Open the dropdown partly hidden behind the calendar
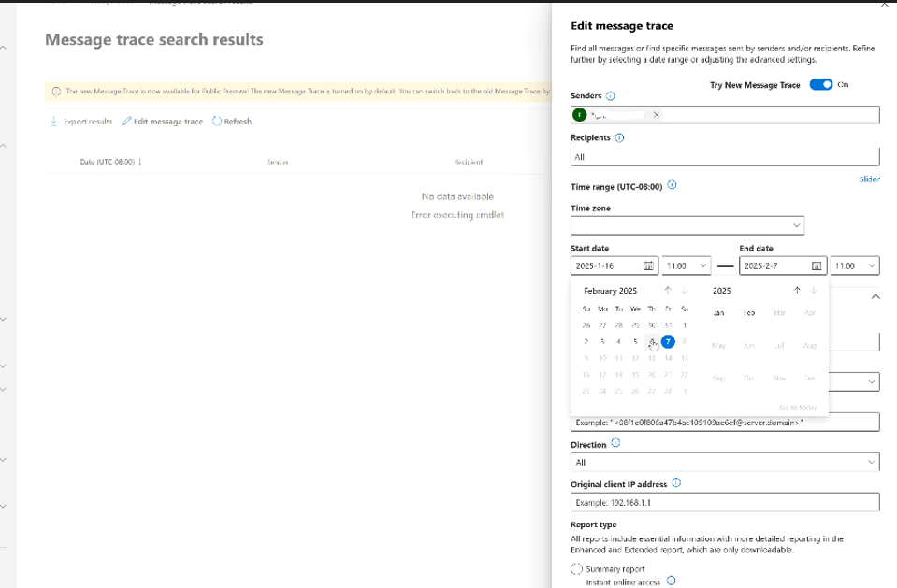 854,381
